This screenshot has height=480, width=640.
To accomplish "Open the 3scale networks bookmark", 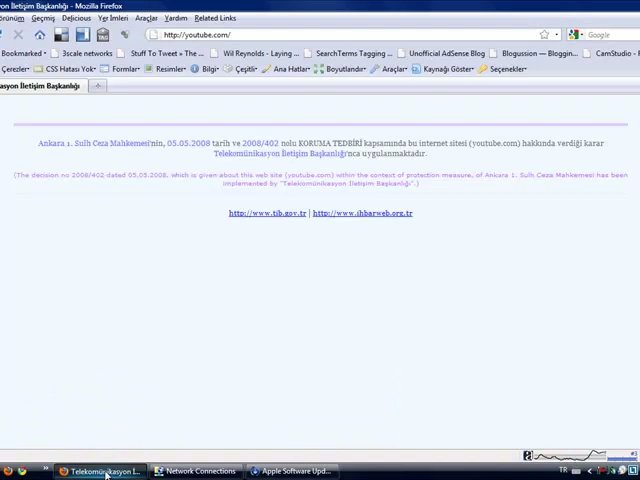I will pyautogui.click(x=82, y=53).
